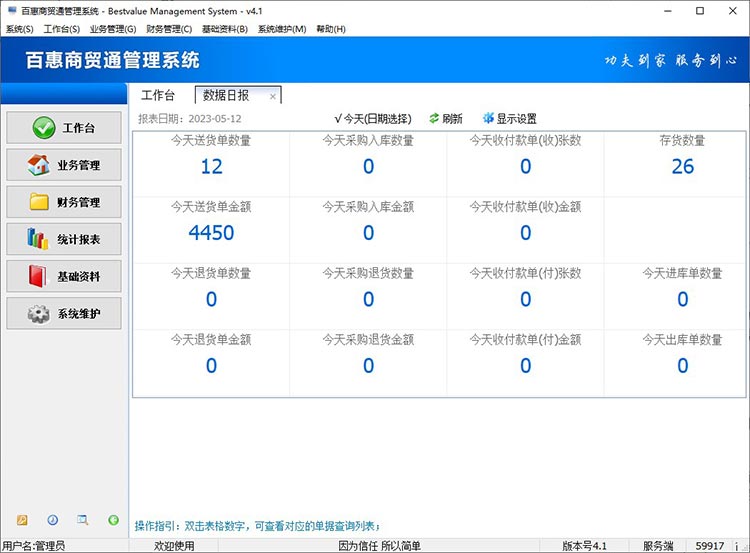750x553 pixels.
Task: Click the application icon in title bar
Action: coord(12,11)
